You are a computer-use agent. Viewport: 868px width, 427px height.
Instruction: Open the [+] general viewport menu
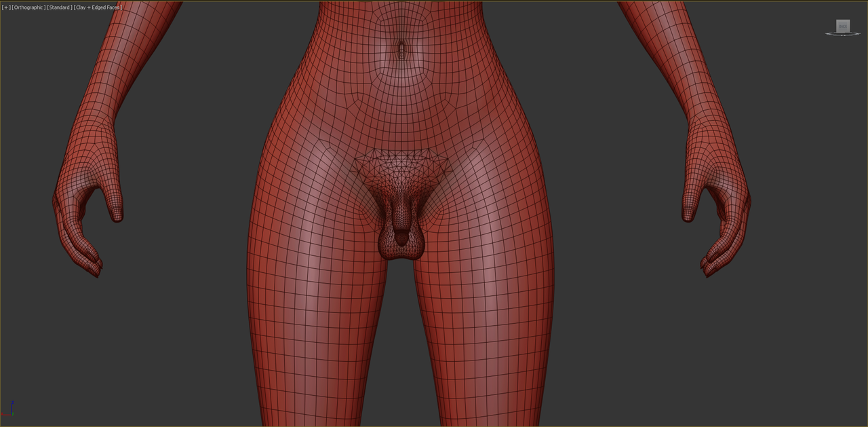(x=6, y=7)
